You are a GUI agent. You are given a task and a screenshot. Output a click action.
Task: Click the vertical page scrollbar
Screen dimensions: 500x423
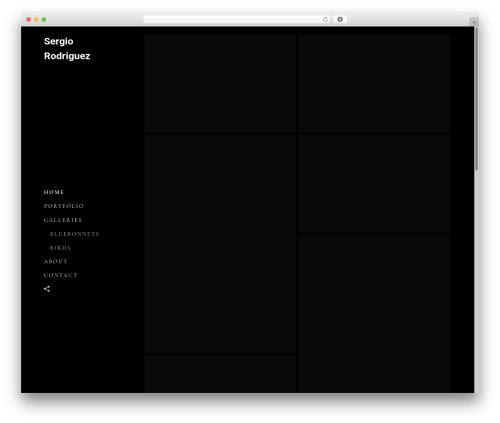coord(477,99)
